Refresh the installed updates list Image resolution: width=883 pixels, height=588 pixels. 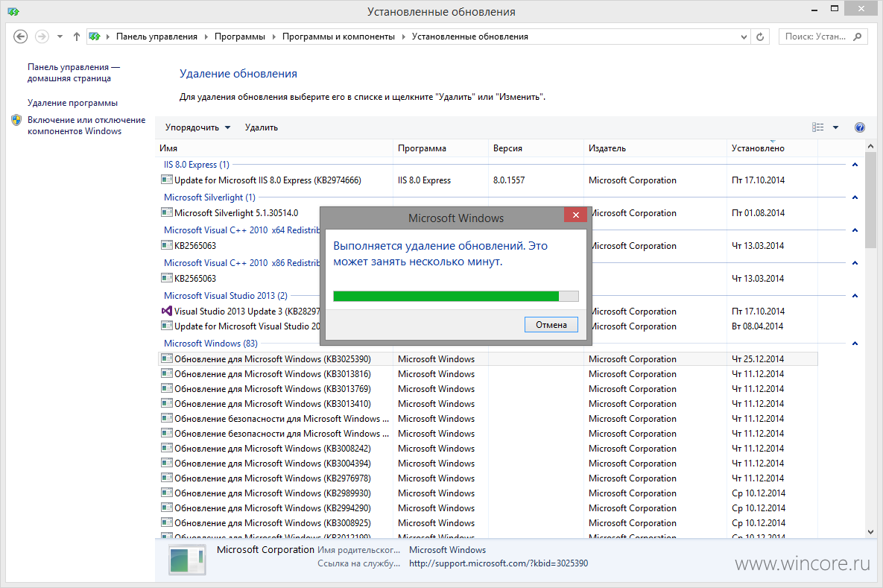pyautogui.click(x=760, y=37)
